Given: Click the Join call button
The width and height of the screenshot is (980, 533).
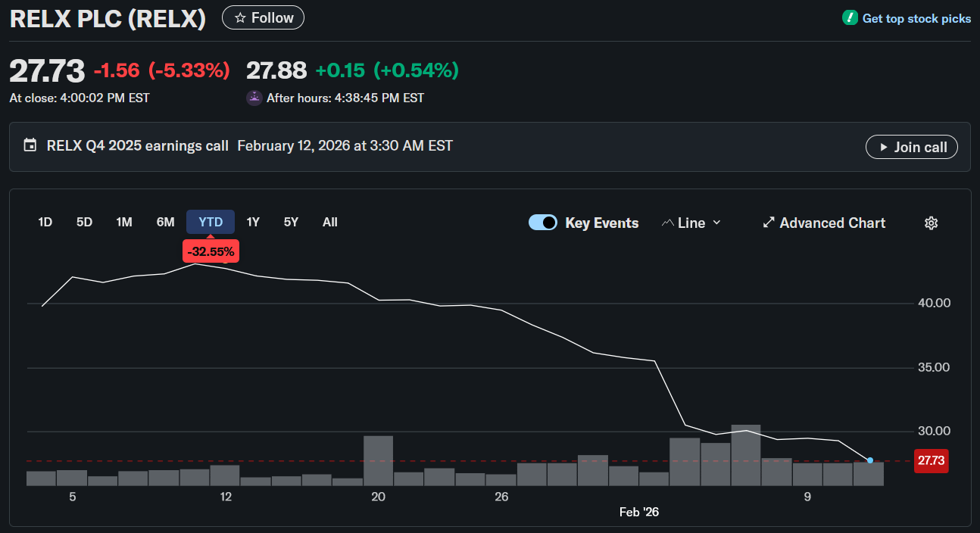Looking at the screenshot, I should pos(911,147).
